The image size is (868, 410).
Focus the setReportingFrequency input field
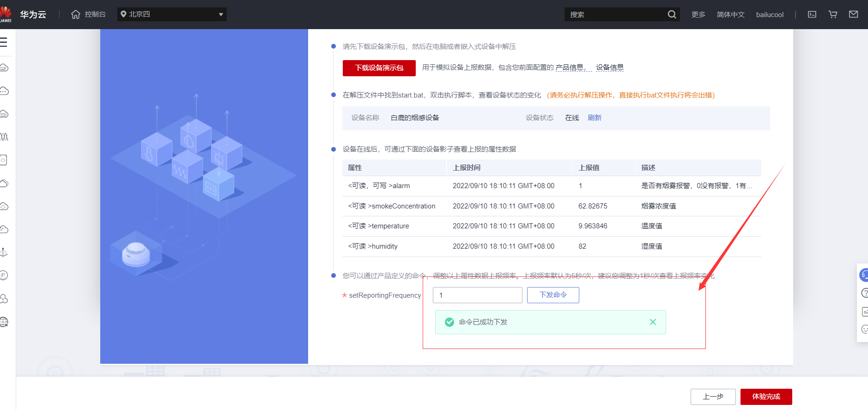pyautogui.click(x=477, y=295)
